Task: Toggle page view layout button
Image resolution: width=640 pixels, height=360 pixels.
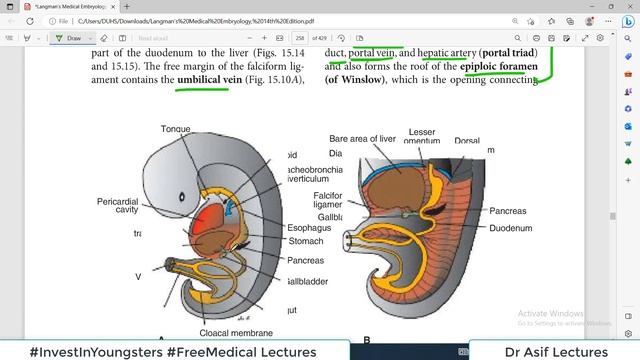Action: [122, 38]
